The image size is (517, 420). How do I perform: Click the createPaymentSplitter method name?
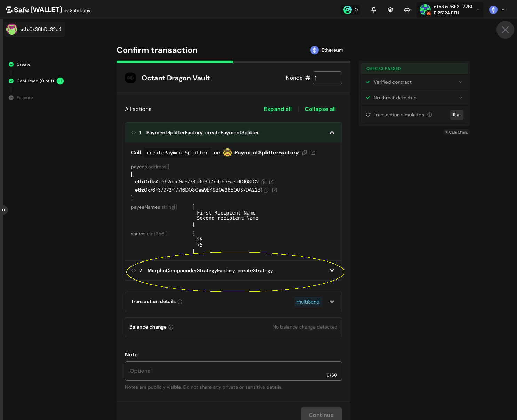(x=177, y=153)
